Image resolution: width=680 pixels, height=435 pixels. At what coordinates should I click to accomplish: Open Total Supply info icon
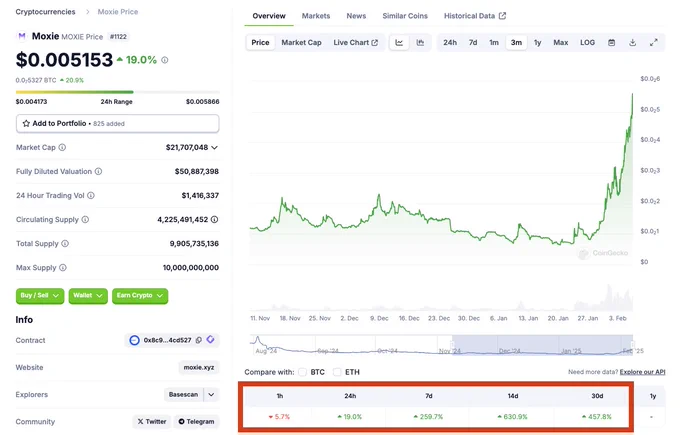65,244
